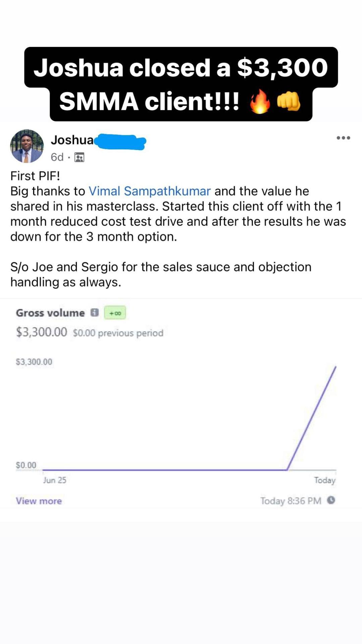Open Joshua's name at the post top
362x644 pixels.
[x=72, y=140]
